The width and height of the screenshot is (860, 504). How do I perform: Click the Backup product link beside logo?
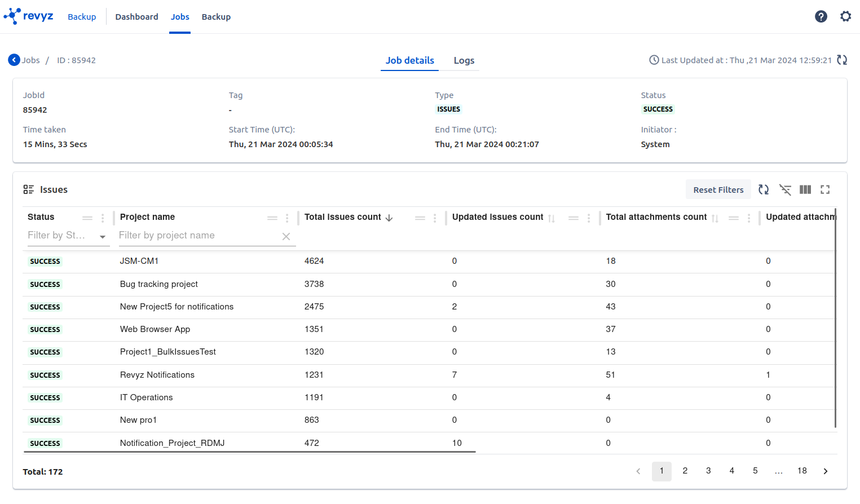click(82, 17)
